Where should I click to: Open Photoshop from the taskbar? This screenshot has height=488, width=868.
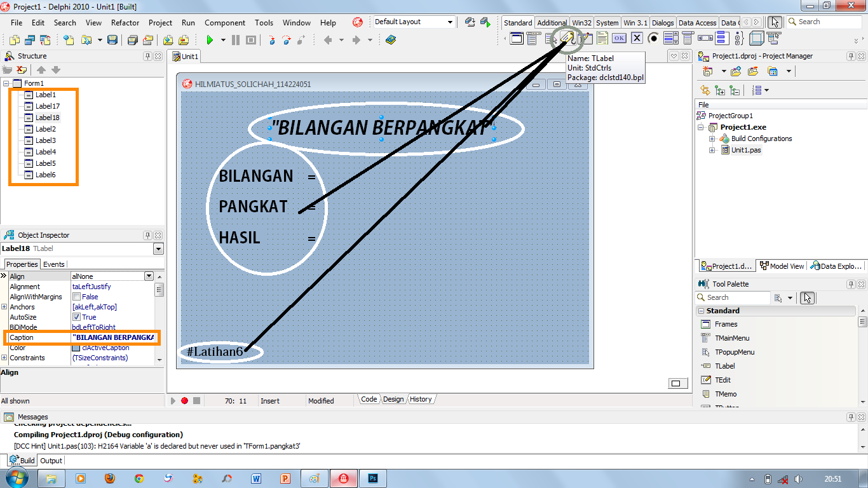(x=373, y=478)
